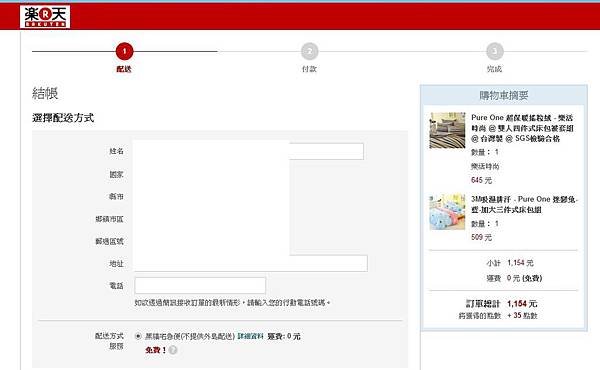Click the 小計 1,154 元 subtotal line
Screen dimensions: 600x370
click(x=510, y=263)
